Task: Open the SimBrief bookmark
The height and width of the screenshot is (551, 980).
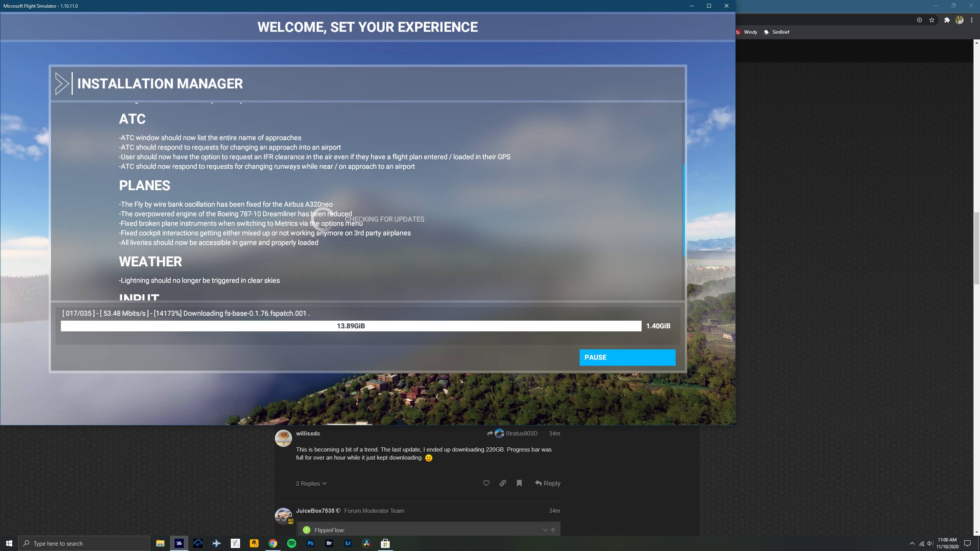Action: 776,32
